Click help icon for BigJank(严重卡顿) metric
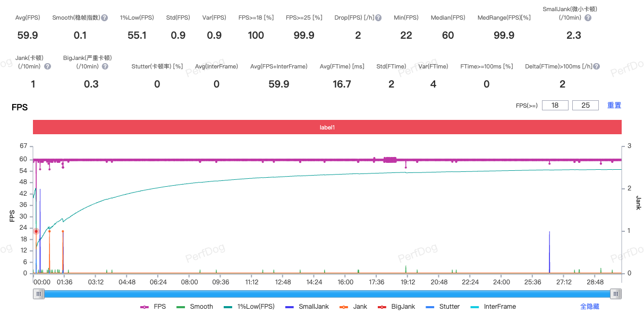The width and height of the screenshot is (644, 313). (x=105, y=67)
